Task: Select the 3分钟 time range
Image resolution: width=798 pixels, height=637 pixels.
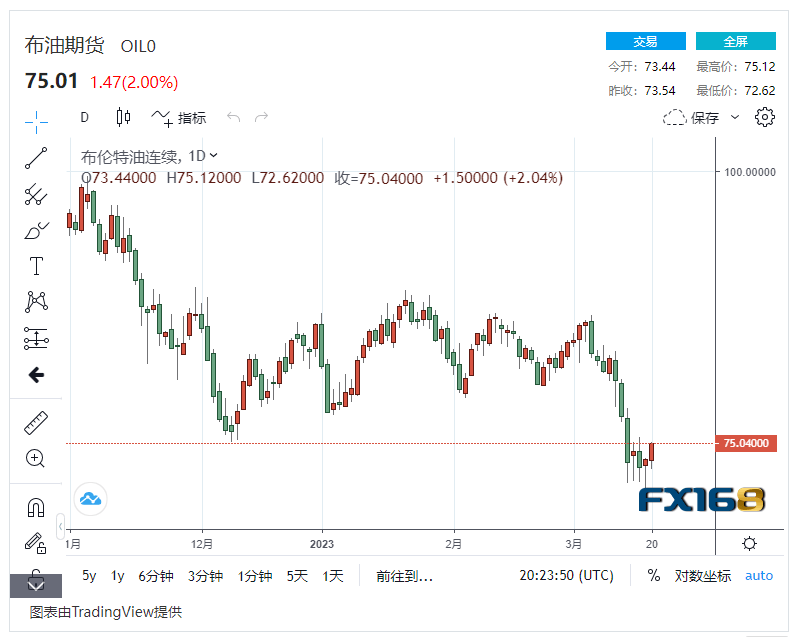Action: pos(205,576)
